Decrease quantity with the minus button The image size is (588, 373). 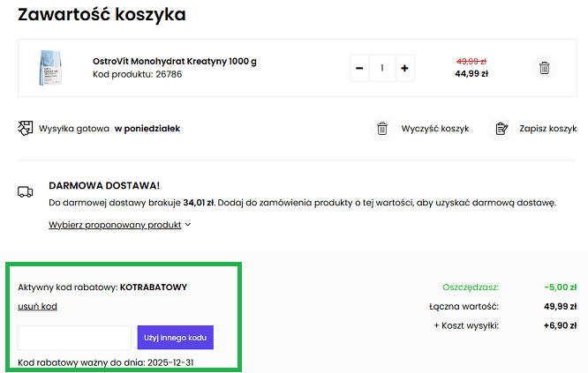359,68
